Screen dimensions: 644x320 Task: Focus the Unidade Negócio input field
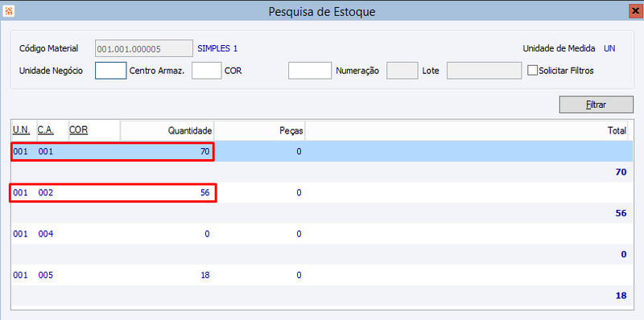point(111,71)
